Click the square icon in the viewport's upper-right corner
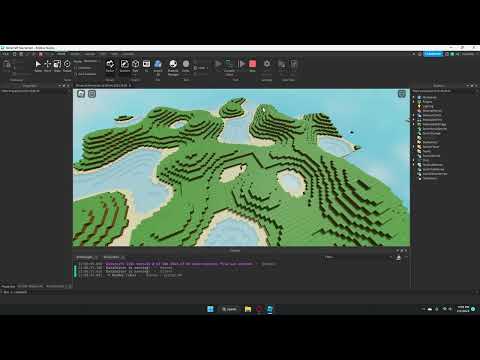480x360 pixels. [x=402, y=94]
